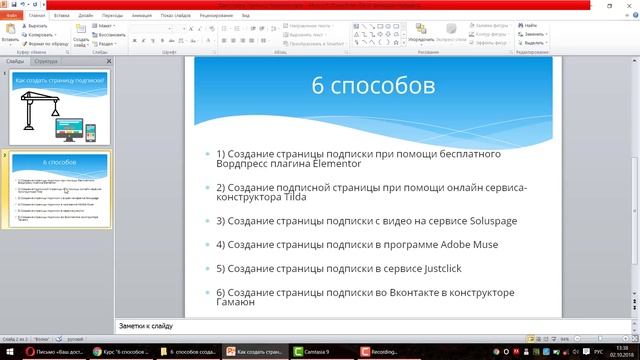Switch to the Дизайн ribbon tab
The height and width of the screenshot is (360, 640).
click(85, 16)
